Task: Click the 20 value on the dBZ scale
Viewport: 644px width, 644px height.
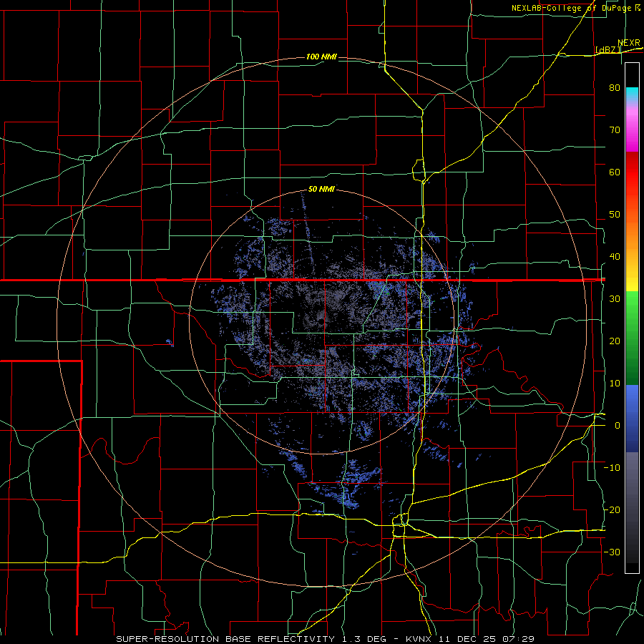Action: pyautogui.click(x=615, y=341)
